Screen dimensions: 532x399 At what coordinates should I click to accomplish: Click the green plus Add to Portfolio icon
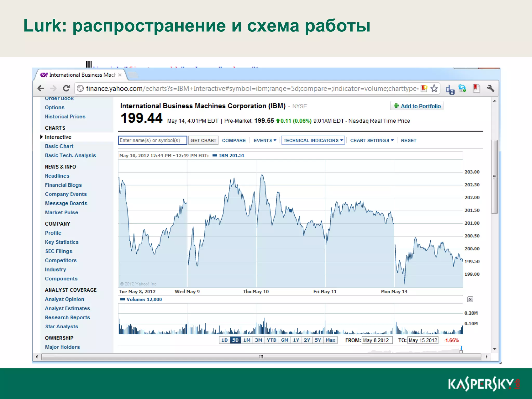point(396,106)
